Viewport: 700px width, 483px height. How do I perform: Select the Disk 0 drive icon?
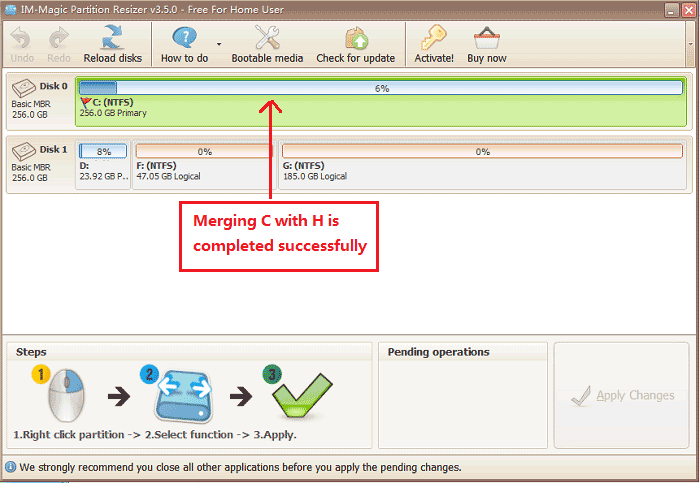coord(24,88)
